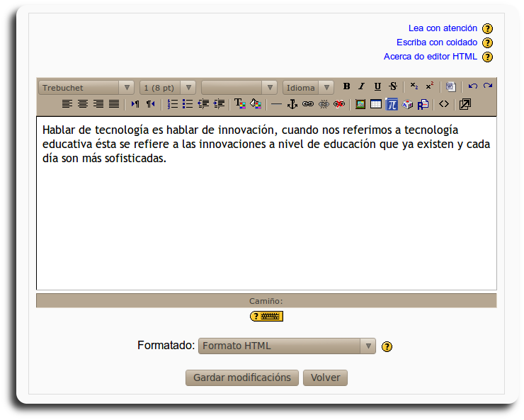Open the Trebuchet font family dropdown
The width and height of the screenshot is (524, 420).
tap(86, 88)
